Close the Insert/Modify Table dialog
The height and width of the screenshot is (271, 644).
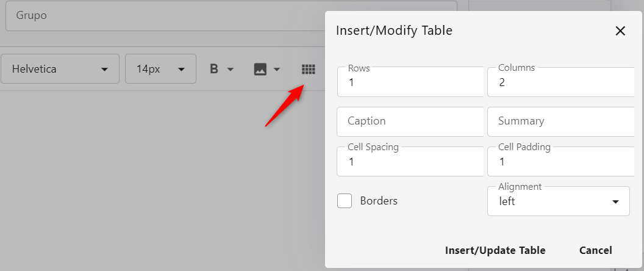[620, 31]
